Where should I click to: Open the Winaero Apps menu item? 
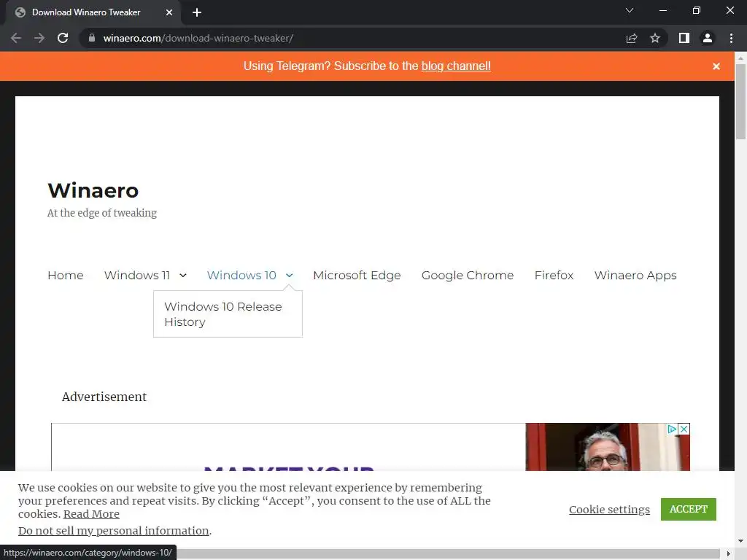(635, 275)
